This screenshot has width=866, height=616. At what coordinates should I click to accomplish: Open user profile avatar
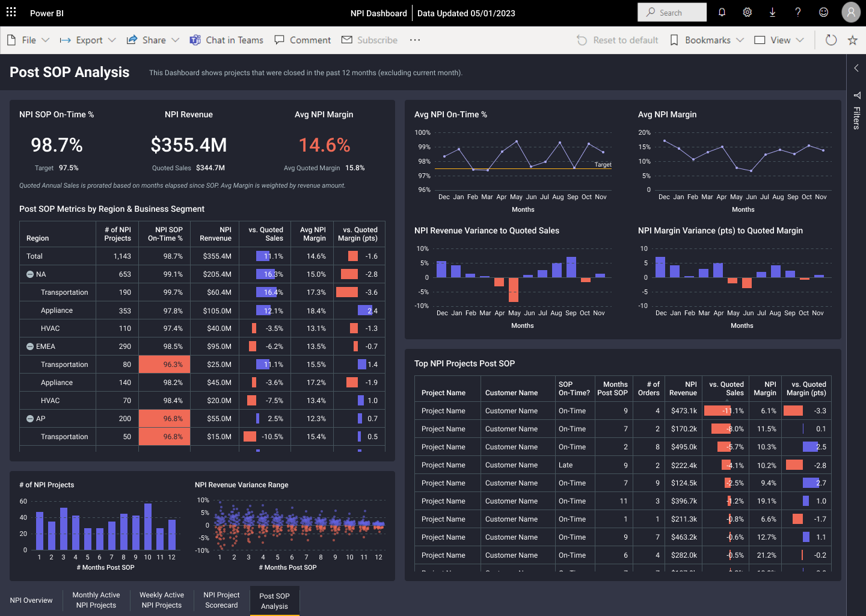pos(851,12)
